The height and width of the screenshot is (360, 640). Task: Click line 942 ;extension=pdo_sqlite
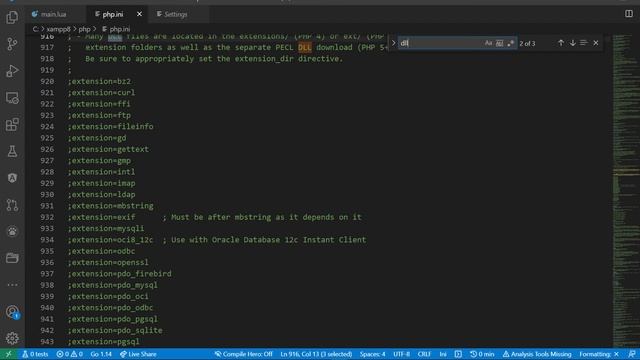[x=115, y=330]
